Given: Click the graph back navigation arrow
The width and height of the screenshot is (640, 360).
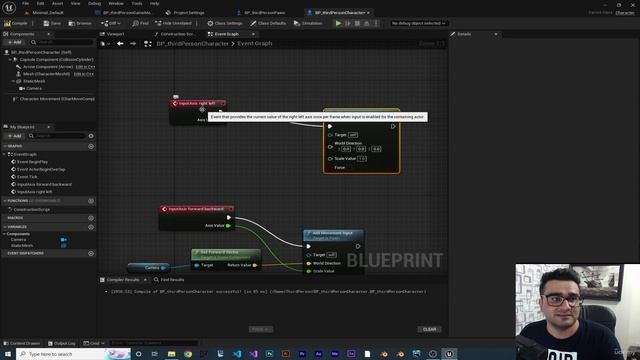Looking at the screenshot, I should pyautogui.click(x=120, y=43).
